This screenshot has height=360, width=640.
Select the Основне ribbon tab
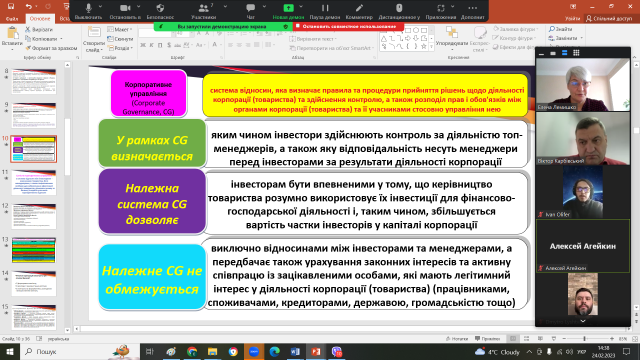point(40,19)
